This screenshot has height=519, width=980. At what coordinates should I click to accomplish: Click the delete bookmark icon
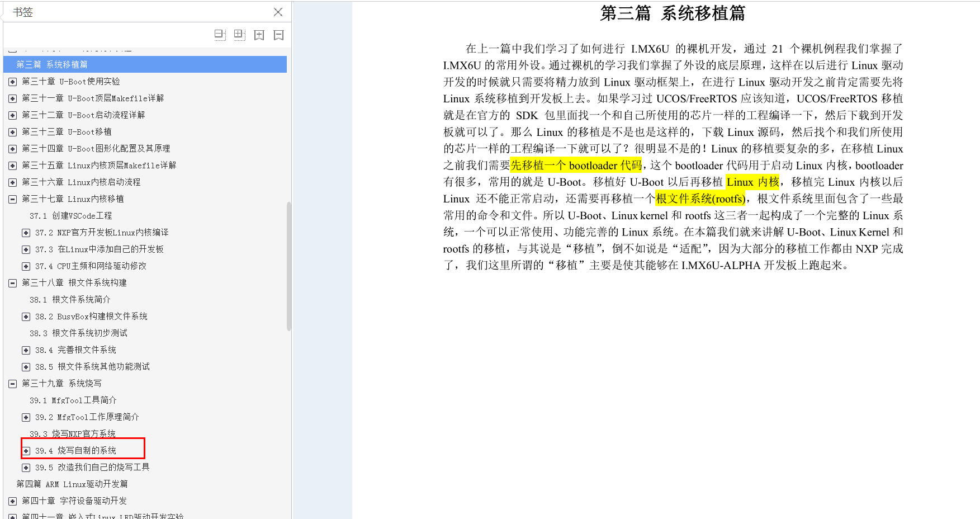click(278, 35)
